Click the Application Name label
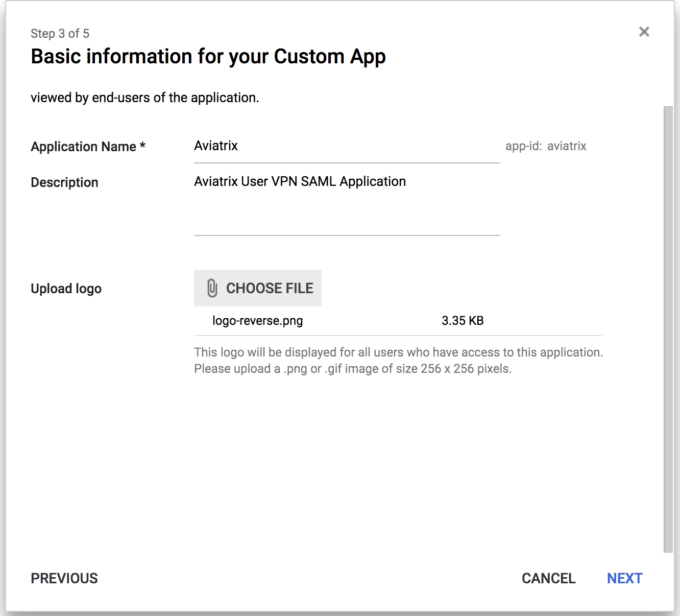The width and height of the screenshot is (680, 616). [x=83, y=147]
